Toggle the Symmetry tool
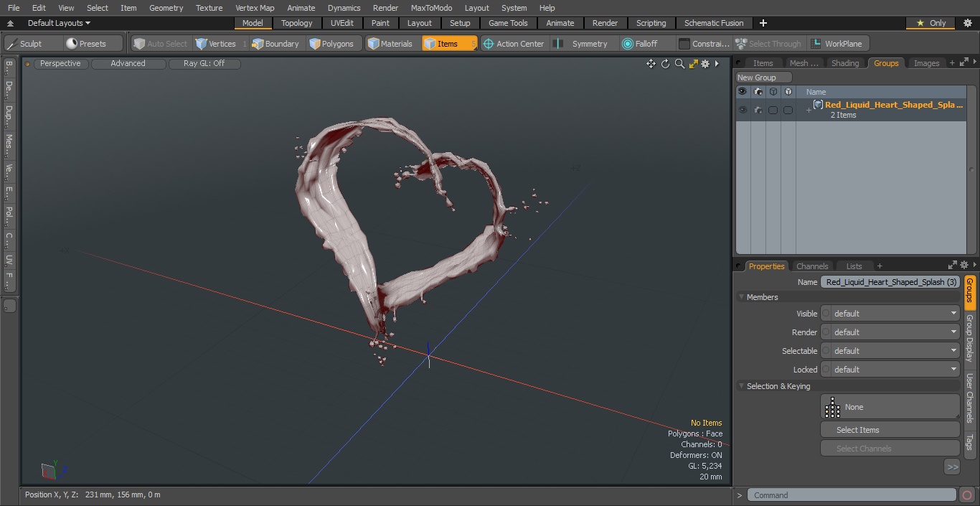Image resolution: width=980 pixels, height=506 pixels. pyautogui.click(x=583, y=44)
